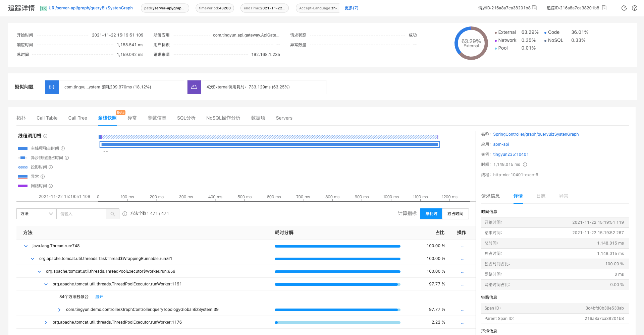Click the main thread bar in timeline
Image resolution: width=644 pixels, height=335 pixels.
tap(270, 144)
